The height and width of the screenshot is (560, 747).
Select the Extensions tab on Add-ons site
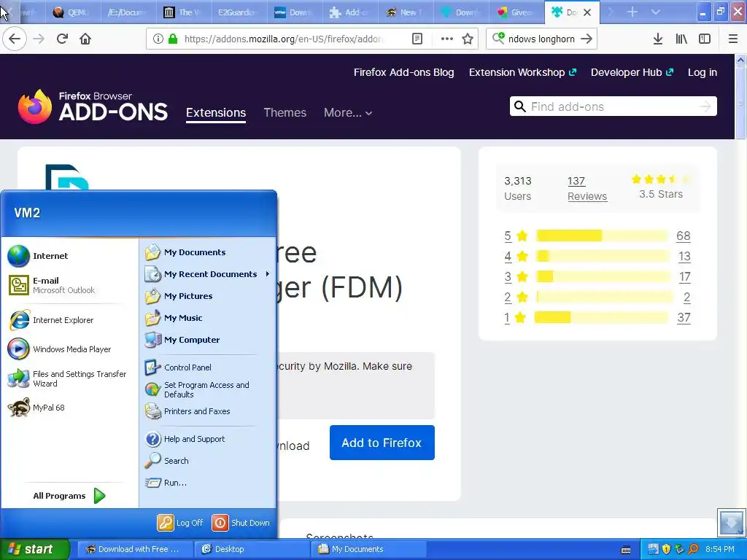click(x=216, y=113)
